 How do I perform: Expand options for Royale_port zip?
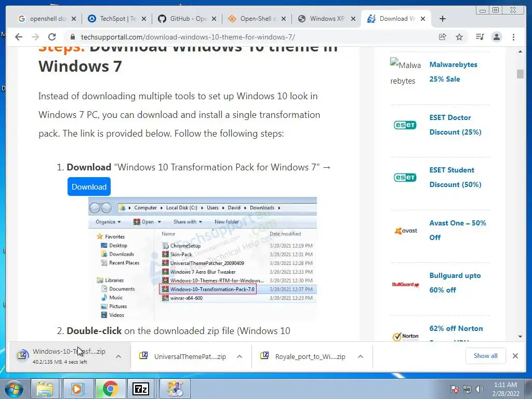[x=361, y=356]
